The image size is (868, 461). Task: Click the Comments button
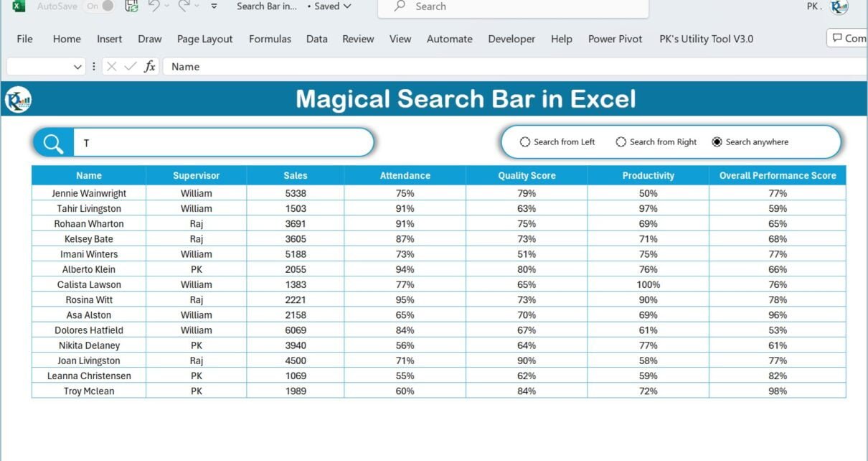(x=848, y=38)
